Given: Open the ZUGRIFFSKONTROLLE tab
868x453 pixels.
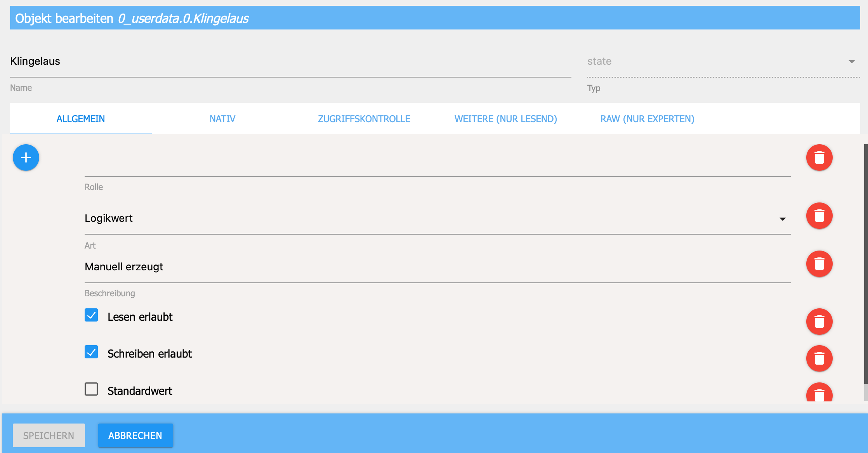Looking at the screenshot, I should [x=364, y=119].
